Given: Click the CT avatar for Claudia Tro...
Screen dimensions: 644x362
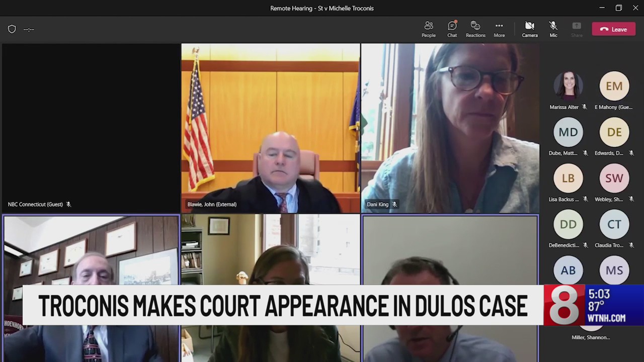Looking at the screenshot, I should tap(614, 224).
